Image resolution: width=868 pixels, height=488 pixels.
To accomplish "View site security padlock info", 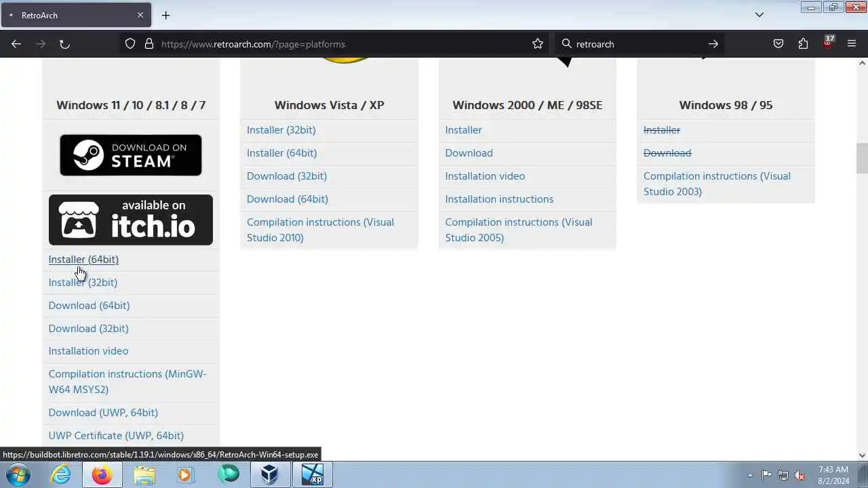I will 149,44.
